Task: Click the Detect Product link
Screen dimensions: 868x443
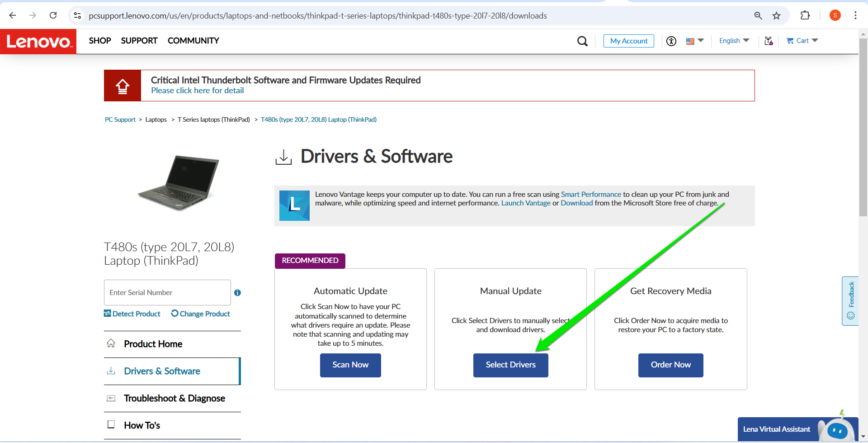Action: [132, 314]
